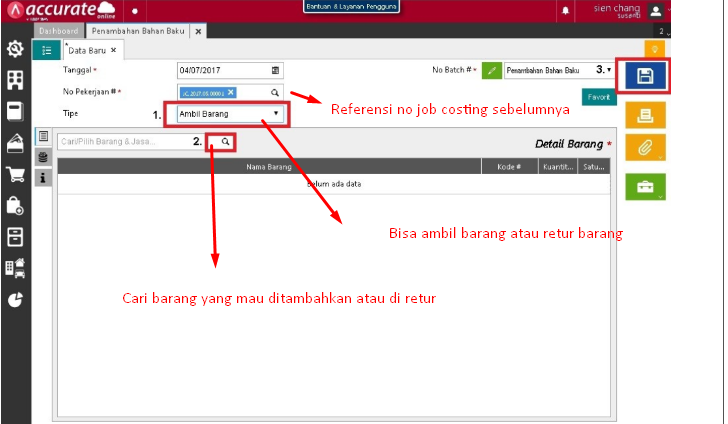The width and height of the screenshot is (728, 424).
Task: Close the Data Baru sub-tab
Action: 113,50
